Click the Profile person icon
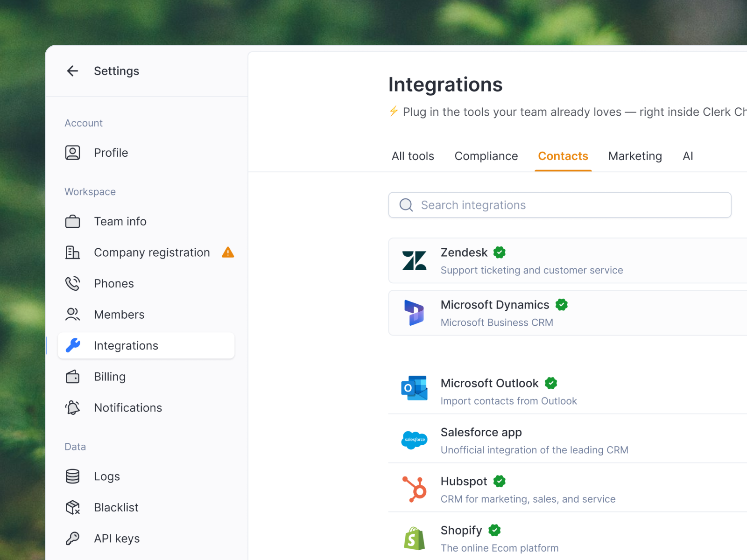The image size is (747, 560). click(72, 153)
